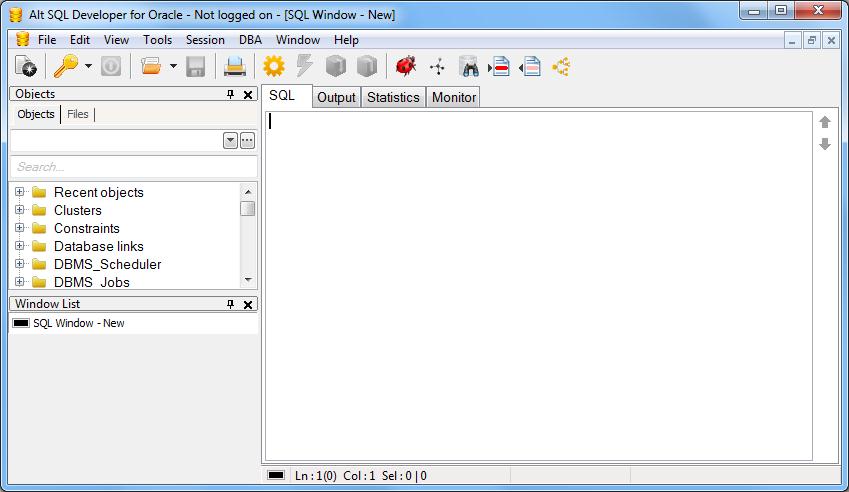Select the Recent objects tree item
Viewport: 849px width, 492px height.
[99, 193]
